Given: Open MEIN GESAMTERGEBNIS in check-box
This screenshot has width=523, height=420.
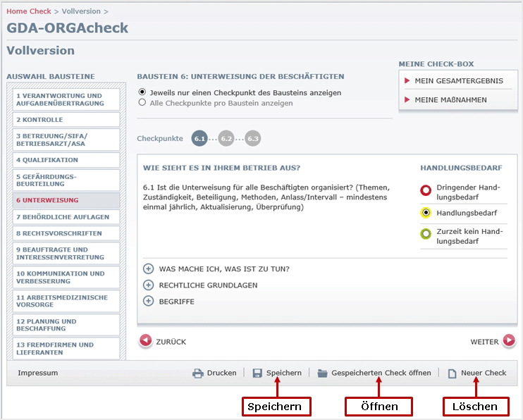Looking at the screenshot, I should tap(459, 81).
